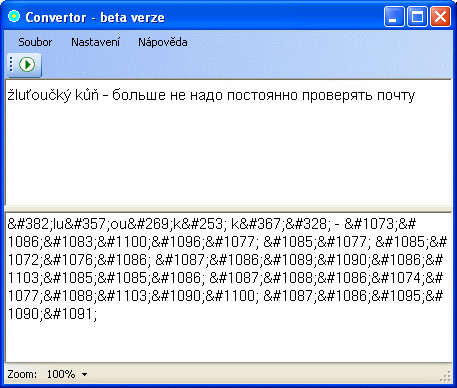This screenshot has width=457, height=388.
Task: Open the Nastavení menu
Action: point(95,42)
